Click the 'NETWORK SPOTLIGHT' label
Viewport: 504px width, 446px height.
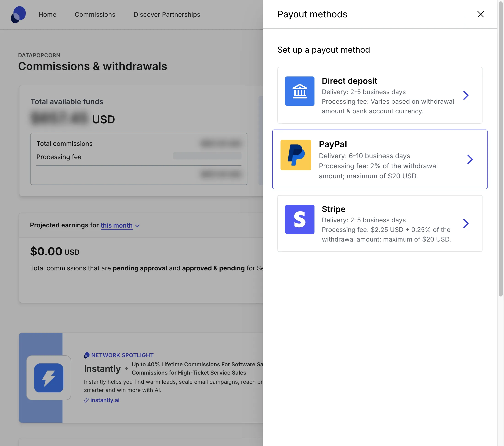122,355
